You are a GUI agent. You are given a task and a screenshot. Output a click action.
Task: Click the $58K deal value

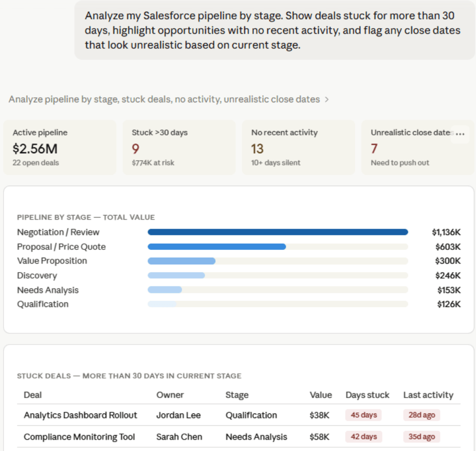click(x=319, y=437)
